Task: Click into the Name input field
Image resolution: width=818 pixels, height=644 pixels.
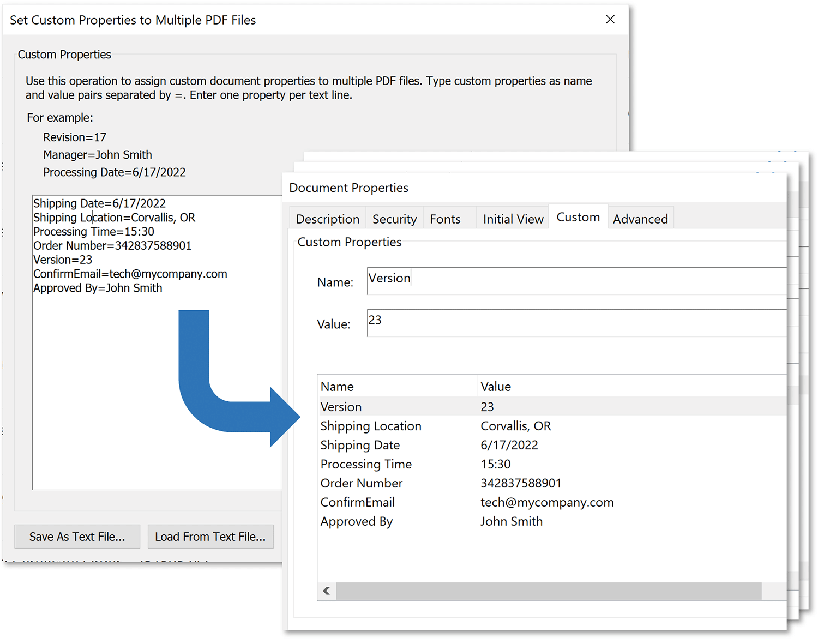Action: tap(573, 281)
